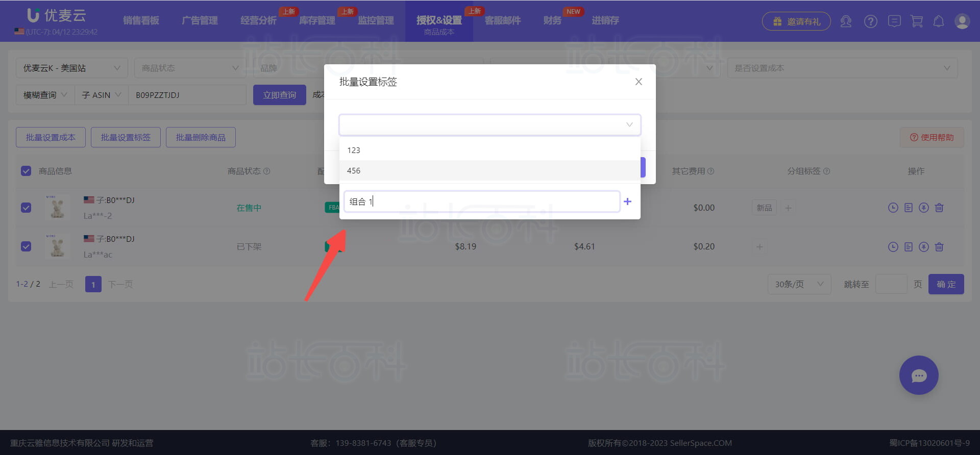Click the 确定 jump button
Image resolution: width=980 pixels, height=455 pixels.
pos(946,284)
